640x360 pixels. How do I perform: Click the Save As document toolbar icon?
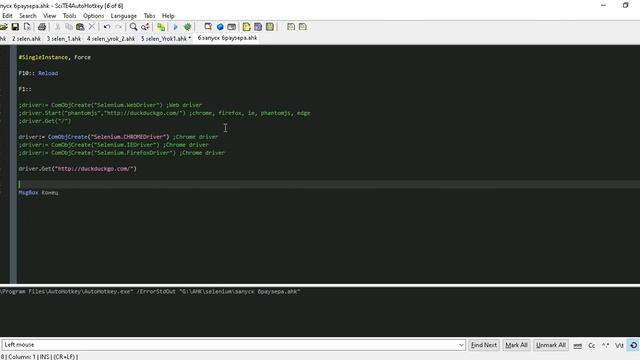pos(27,27)
